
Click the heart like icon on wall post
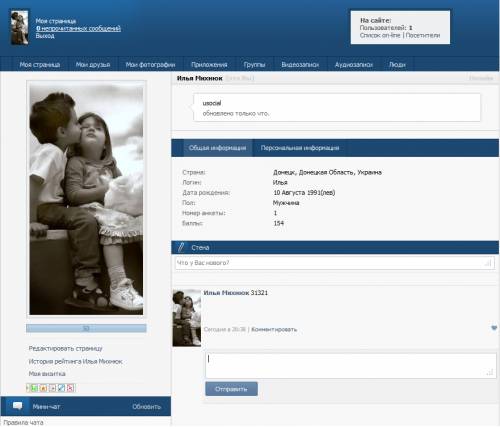point(494,328)
